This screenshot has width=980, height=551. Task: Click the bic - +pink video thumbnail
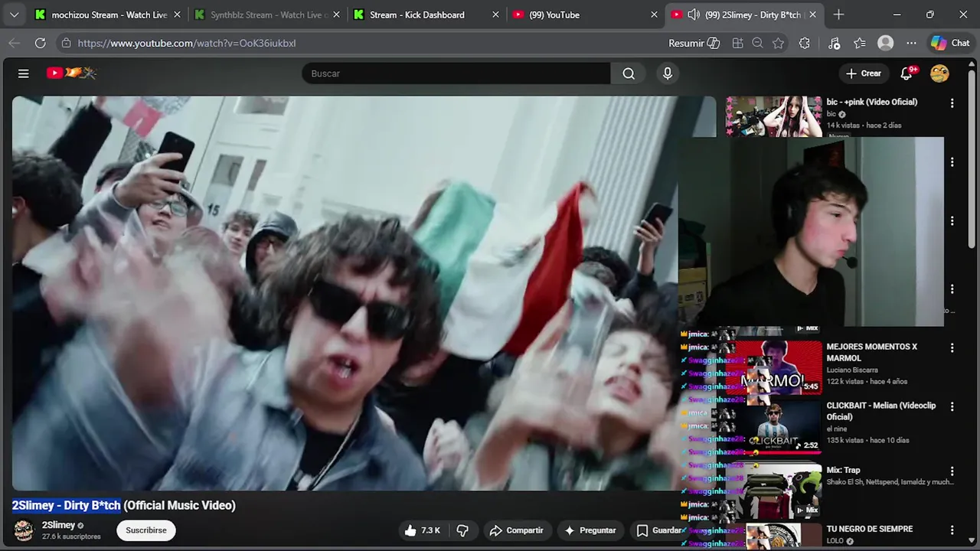pos(774,116)
